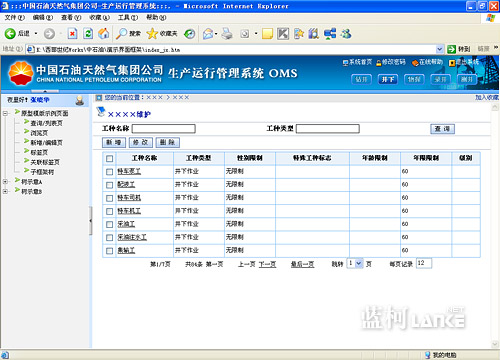Open 在线帮助 online help in header
This screenshot has width=500, height=360.
[x=427, y=62]
